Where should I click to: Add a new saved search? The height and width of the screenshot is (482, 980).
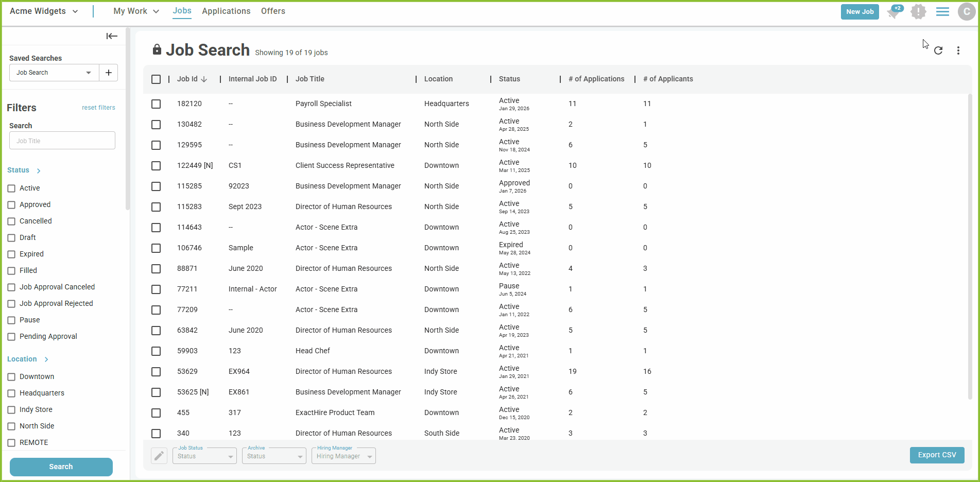tap(108, 73)
